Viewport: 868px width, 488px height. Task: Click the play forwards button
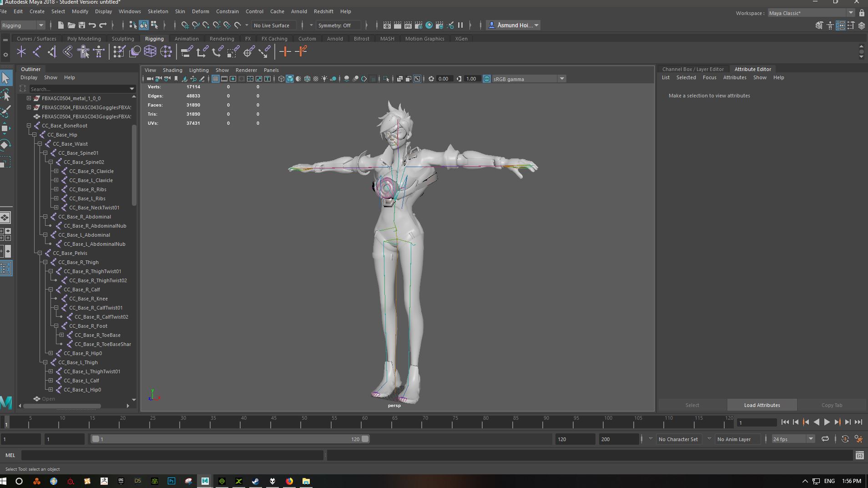click(x=827, y=422)
